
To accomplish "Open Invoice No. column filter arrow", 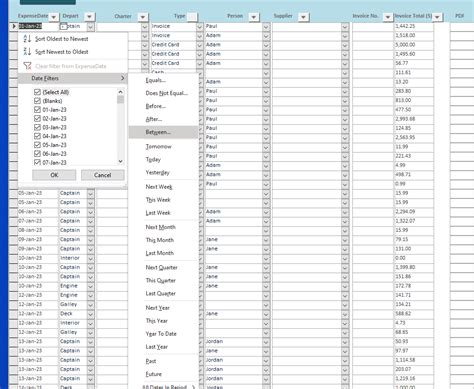I will (x=388, y=17).
